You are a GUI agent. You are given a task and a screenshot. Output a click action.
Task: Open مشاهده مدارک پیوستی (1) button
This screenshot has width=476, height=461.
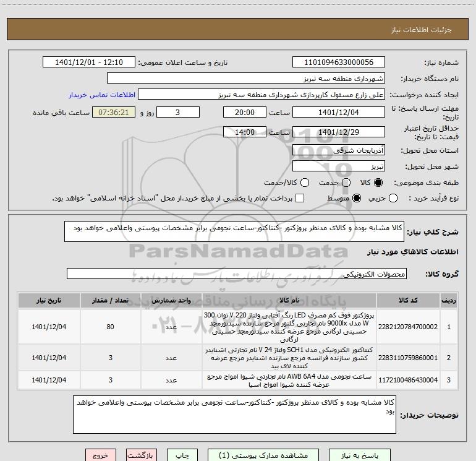[x=263, y=455]
